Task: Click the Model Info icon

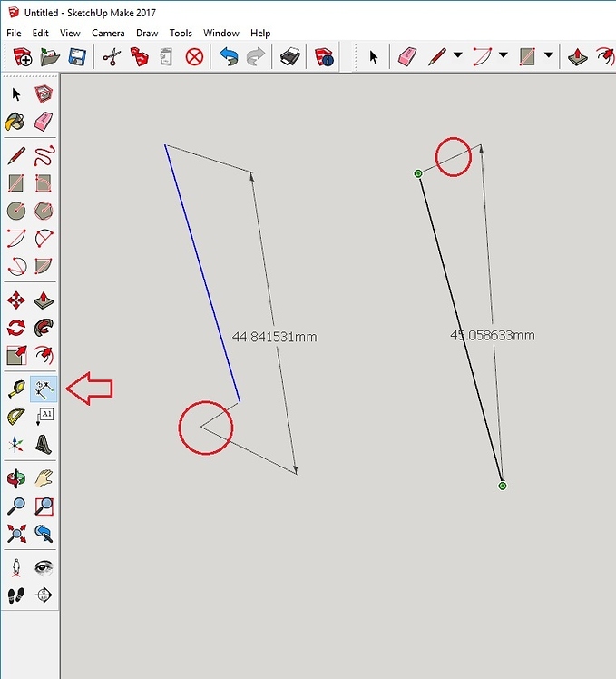Action: click(x=324, y=56)
